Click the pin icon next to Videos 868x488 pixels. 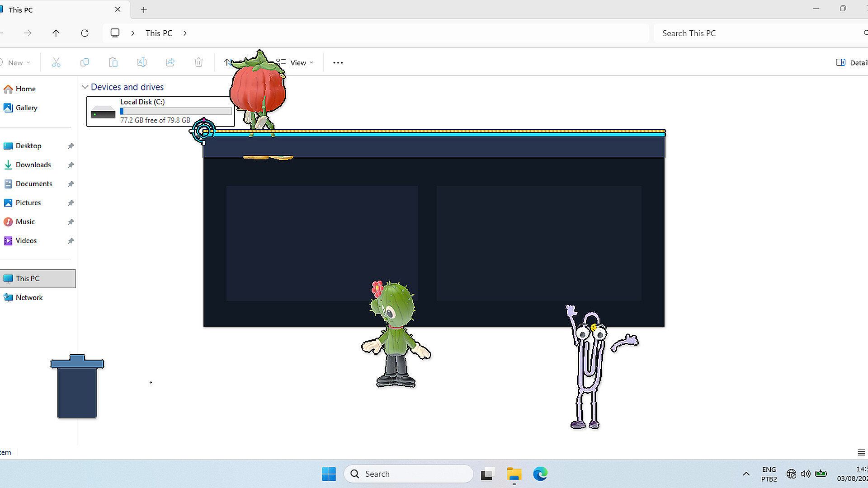pos(71,241)
